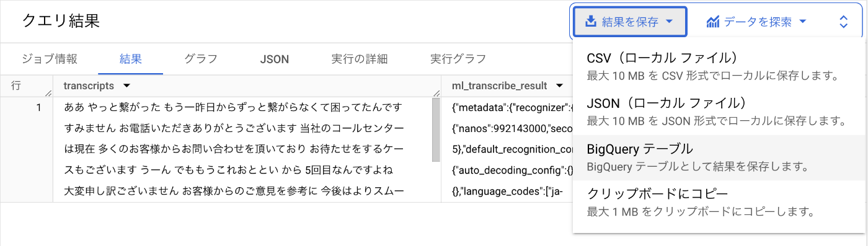Click the データを探索 chart icon

(x=713, y=22)
